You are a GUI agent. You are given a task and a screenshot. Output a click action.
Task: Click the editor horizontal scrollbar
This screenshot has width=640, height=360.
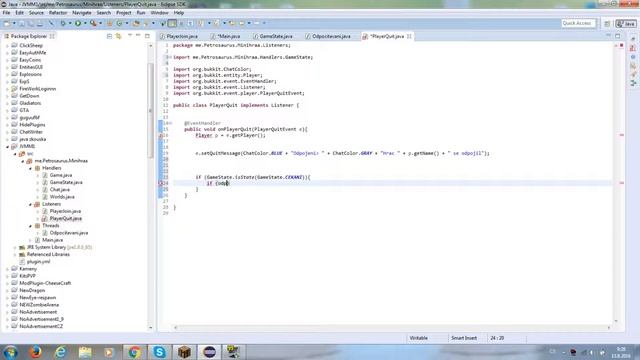(392, 327)
